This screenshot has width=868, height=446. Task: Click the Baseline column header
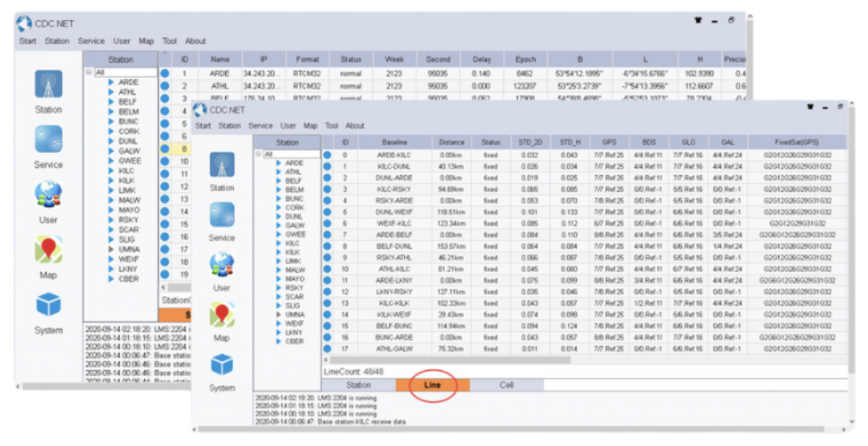(x=394, y=142)
